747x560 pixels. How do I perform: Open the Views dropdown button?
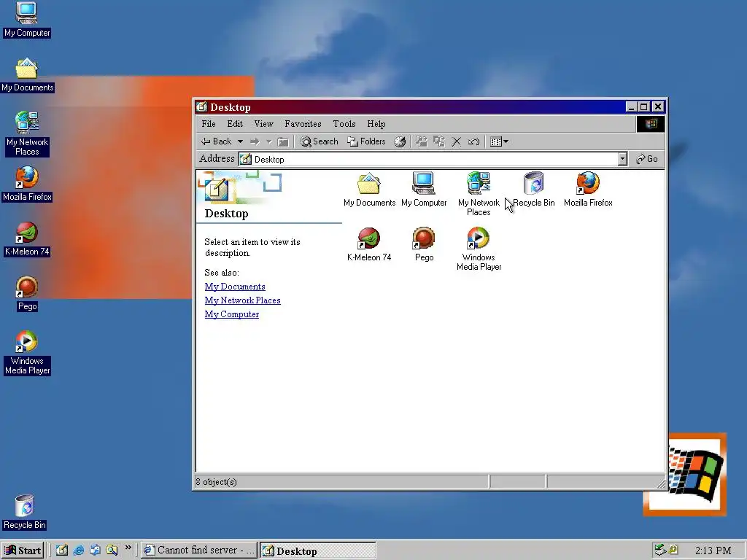pyautogui.click(x=499, y=141)
